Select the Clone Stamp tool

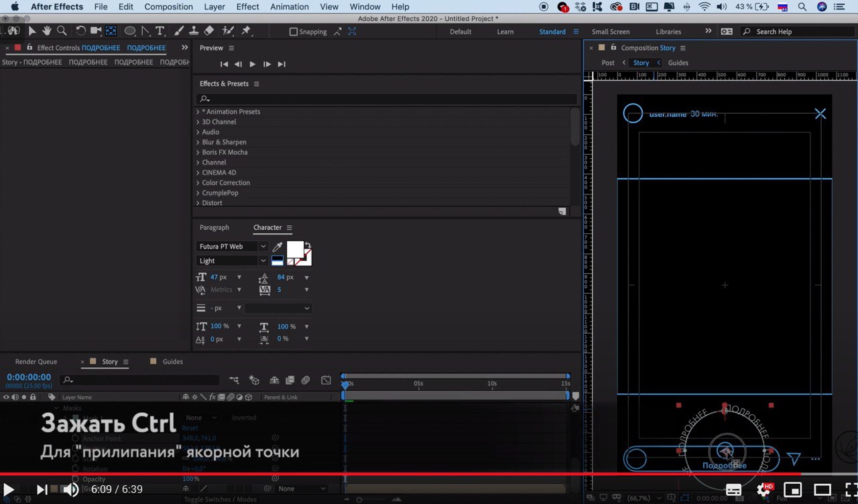pyautogui.click(x=194, y=31)
